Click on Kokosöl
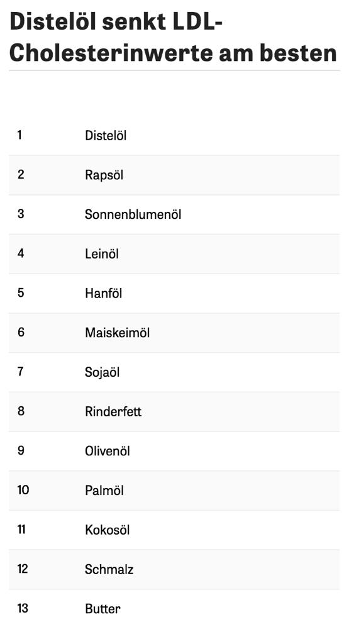Screen dimensions: 344x644 click(x=107, y=530)
